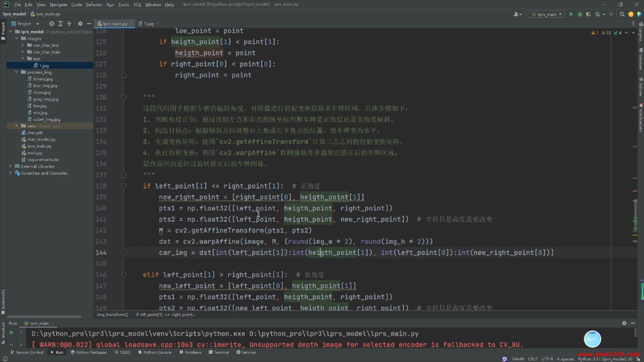Collapse all in Project panel toolbar

coord(69,24)
